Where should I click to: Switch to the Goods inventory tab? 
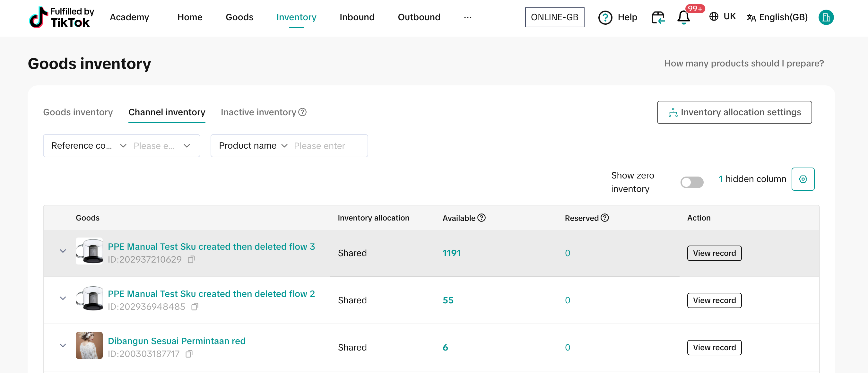(78, 112)
